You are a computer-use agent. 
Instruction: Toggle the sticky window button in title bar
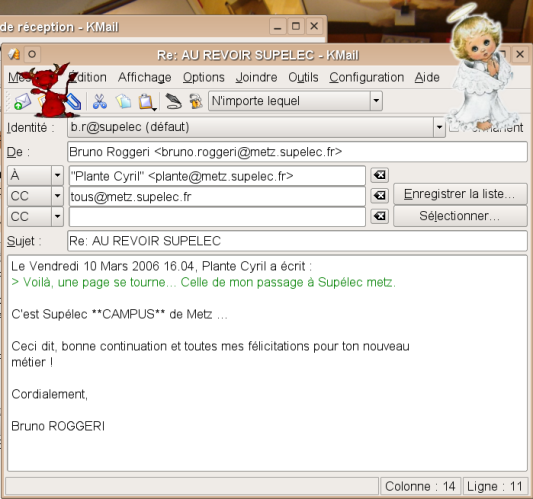tap(32, 54)
